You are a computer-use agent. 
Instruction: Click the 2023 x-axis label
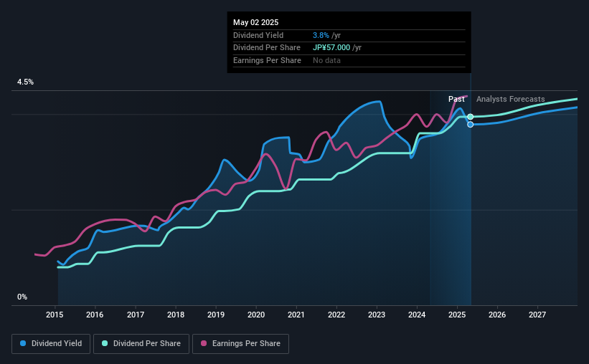377,315
